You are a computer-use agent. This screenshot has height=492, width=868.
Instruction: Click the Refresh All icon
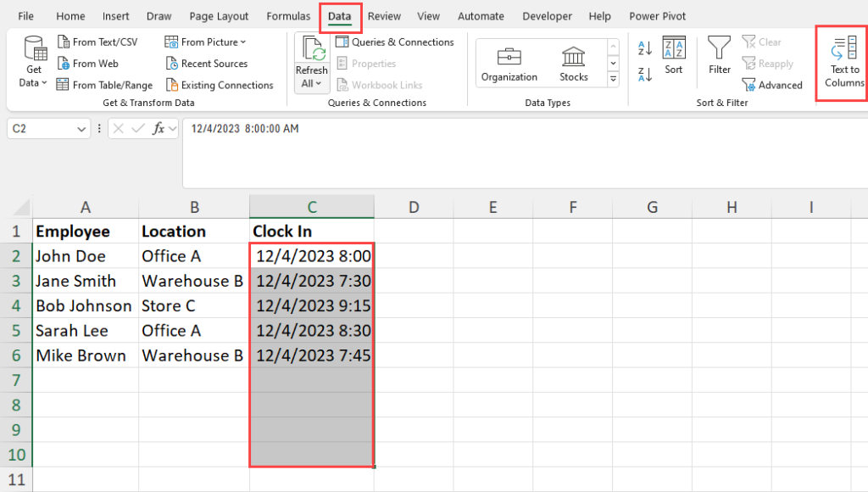pos(312,49)
